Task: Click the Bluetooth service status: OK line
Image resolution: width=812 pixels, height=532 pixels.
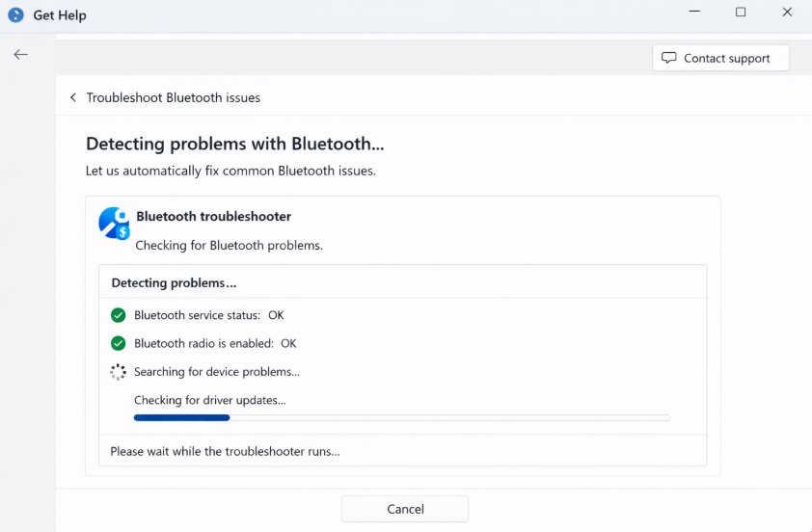Action: 208,315
